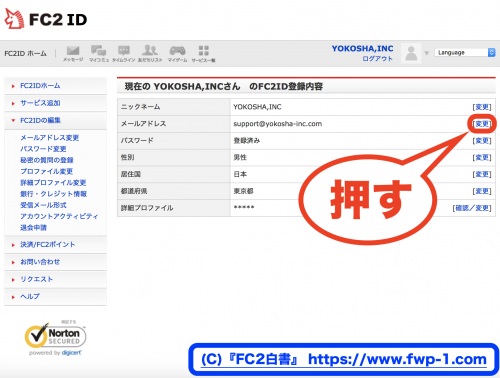Click the YOKOSHA,INC username link
500x378 pixels.
tap(362, 49)
